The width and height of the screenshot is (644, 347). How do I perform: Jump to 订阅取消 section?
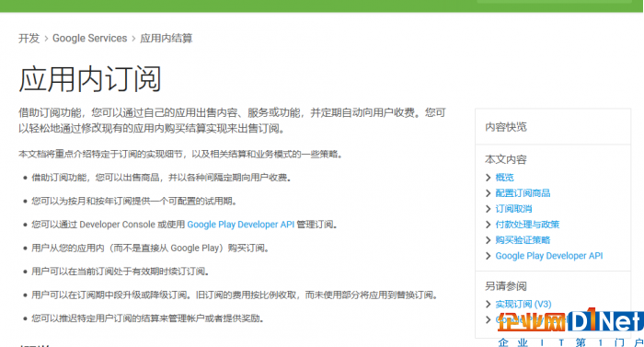coord(513,209)
